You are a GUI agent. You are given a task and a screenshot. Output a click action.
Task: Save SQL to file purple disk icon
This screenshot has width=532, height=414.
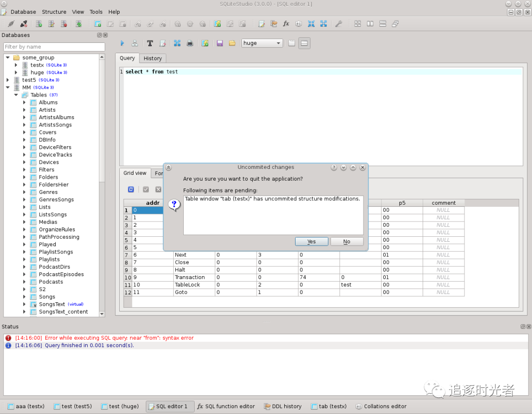[x=220, y=43]
